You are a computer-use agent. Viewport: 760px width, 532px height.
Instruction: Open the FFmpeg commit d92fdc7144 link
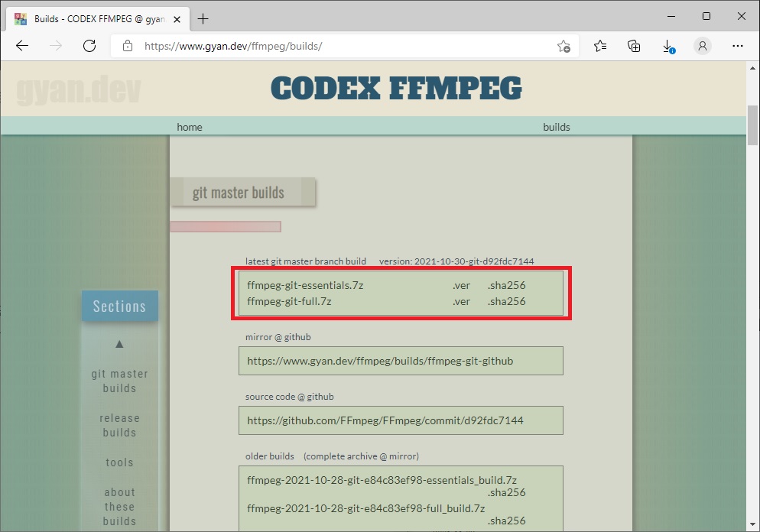coord(385,420)
